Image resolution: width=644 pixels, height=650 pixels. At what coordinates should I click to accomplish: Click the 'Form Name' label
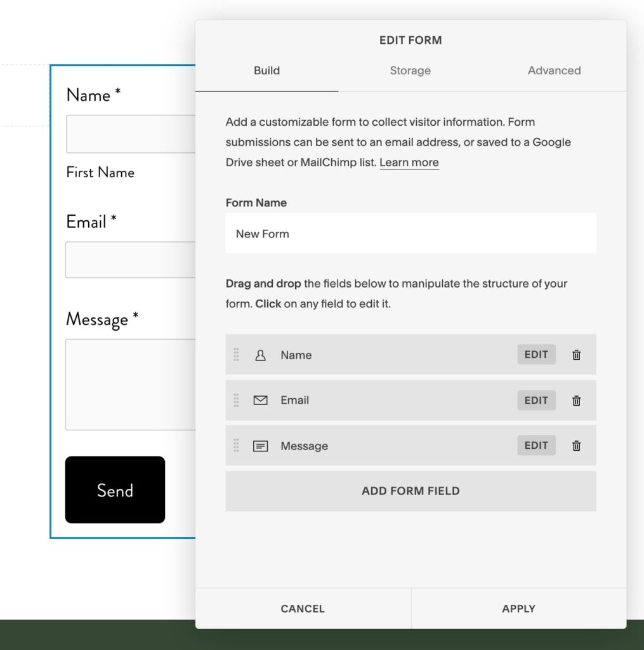tap(256, 202)
